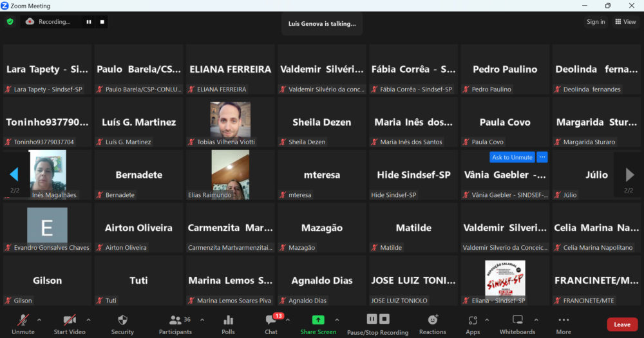Open Whiteboards
644x338 pixels.
point(518,324)
